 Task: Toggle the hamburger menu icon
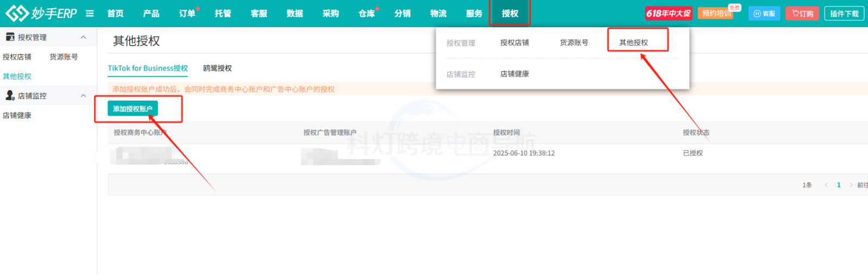pyautogui.click(x=90, y=14)
